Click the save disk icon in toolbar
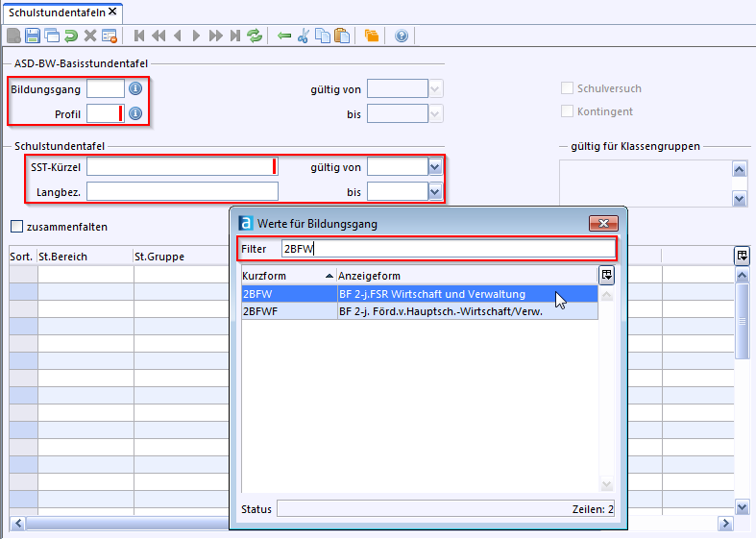 click(33, 36)
